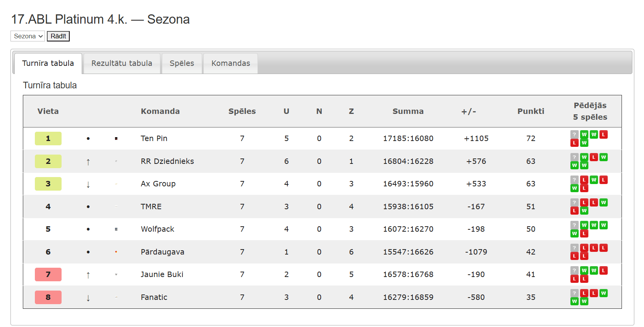Open the Spēles tab
Viewport: 644px width, 327px height.
(182, 63)
